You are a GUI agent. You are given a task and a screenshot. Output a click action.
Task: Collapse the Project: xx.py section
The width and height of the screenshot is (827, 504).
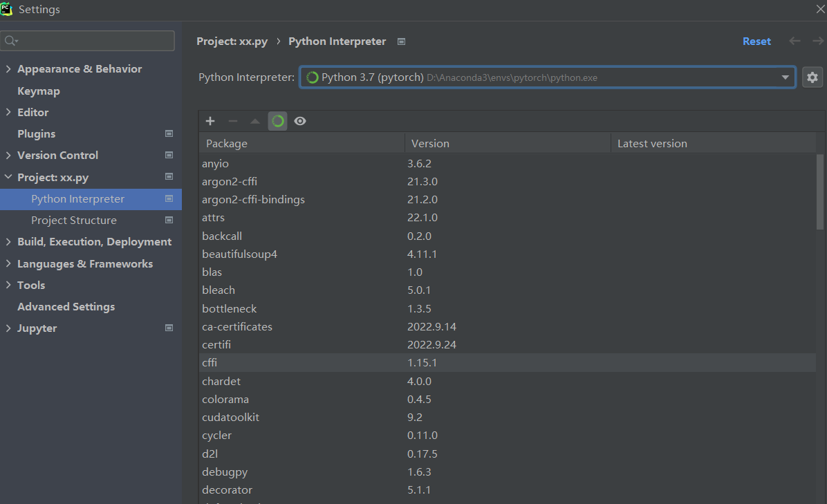(8, 177)
